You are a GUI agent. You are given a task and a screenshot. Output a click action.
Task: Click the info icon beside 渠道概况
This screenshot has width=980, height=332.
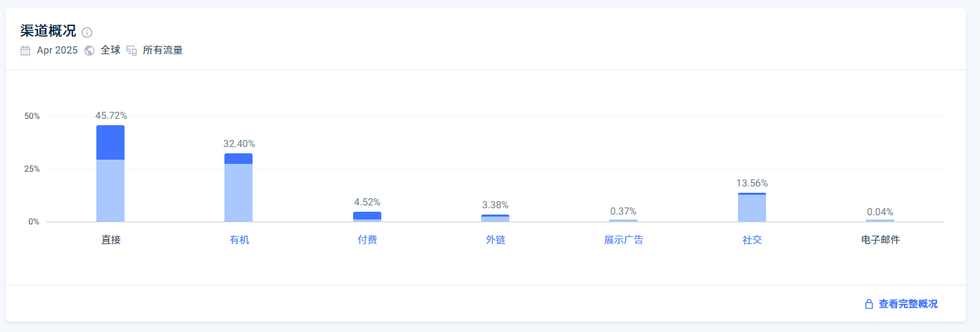coord(87,32)
